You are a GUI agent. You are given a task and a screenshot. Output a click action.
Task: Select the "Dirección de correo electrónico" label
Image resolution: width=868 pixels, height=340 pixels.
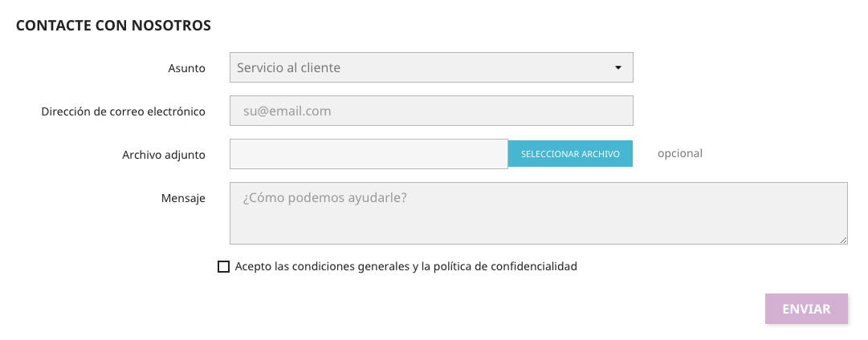[123, 111]
